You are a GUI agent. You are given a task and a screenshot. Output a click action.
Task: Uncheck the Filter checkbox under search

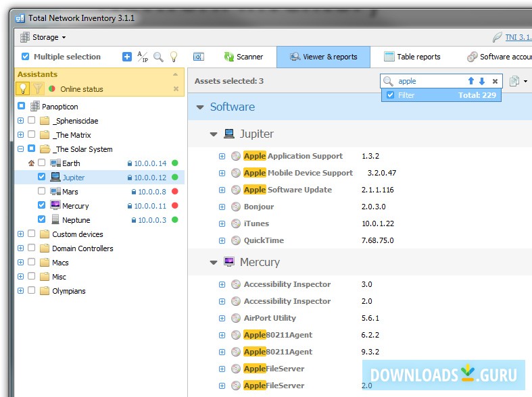390,95
